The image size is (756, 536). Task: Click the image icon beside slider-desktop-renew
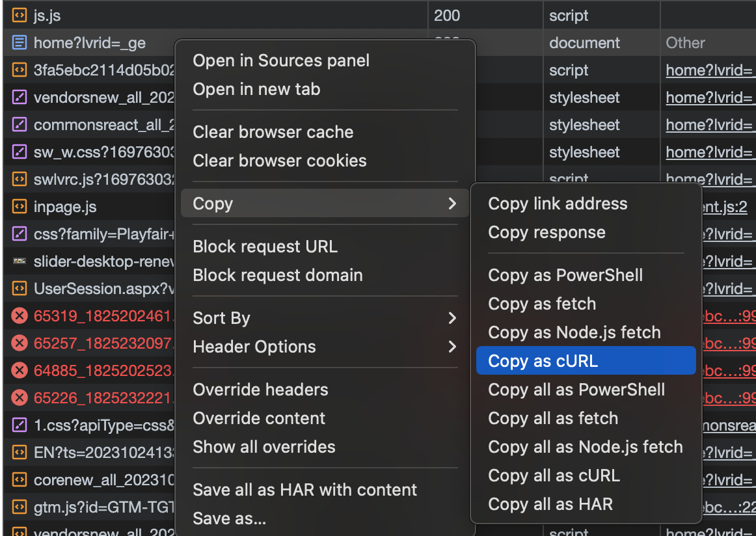[x=18, y=261]
